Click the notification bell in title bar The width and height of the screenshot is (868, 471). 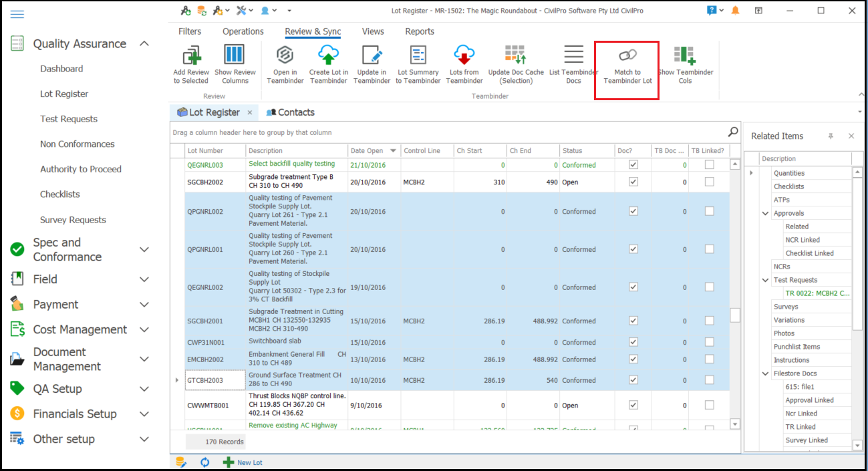tap(736, 11)
